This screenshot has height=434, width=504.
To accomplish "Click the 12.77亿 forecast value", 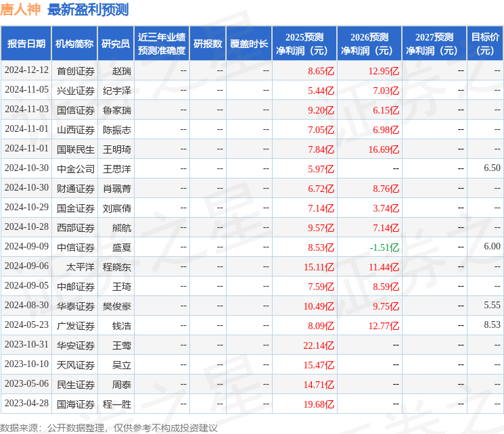I will click(384, 326).
